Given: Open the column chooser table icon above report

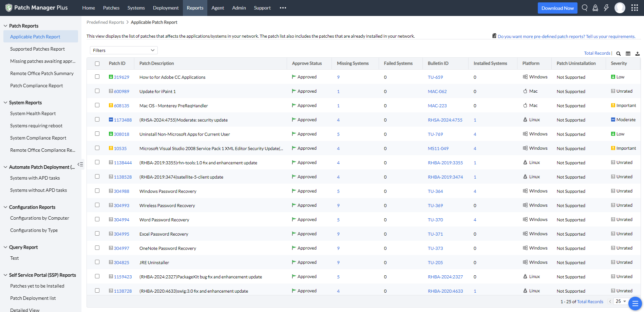Looking at the screenshot, I should (628, 53).
